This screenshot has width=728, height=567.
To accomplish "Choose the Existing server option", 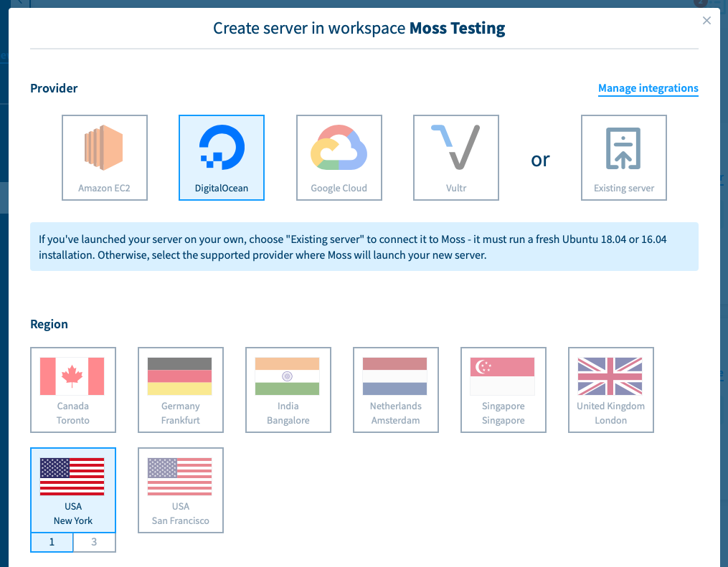I will (623, 158).
